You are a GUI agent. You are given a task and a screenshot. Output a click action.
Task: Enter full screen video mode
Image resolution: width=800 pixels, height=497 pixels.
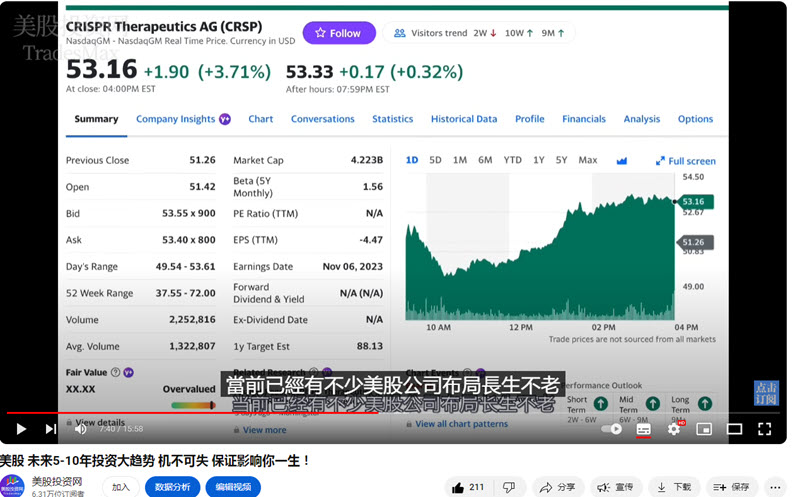764,429
